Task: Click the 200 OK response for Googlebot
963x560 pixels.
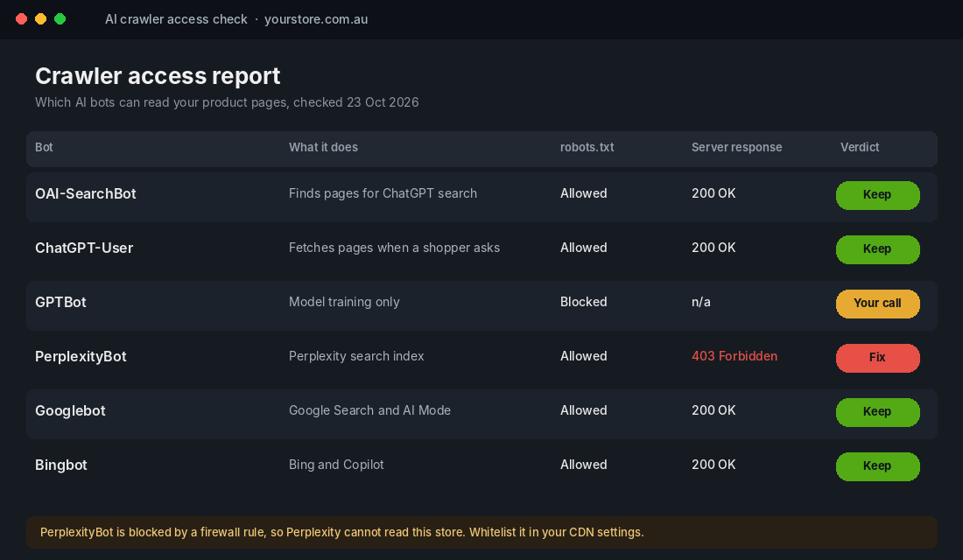Action: click(713, 410)
